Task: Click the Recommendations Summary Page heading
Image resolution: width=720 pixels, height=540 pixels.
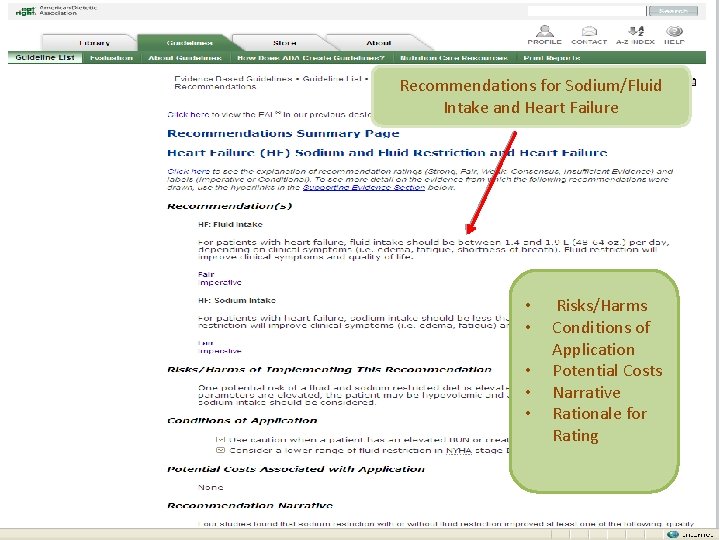Action: click(283, 134)
